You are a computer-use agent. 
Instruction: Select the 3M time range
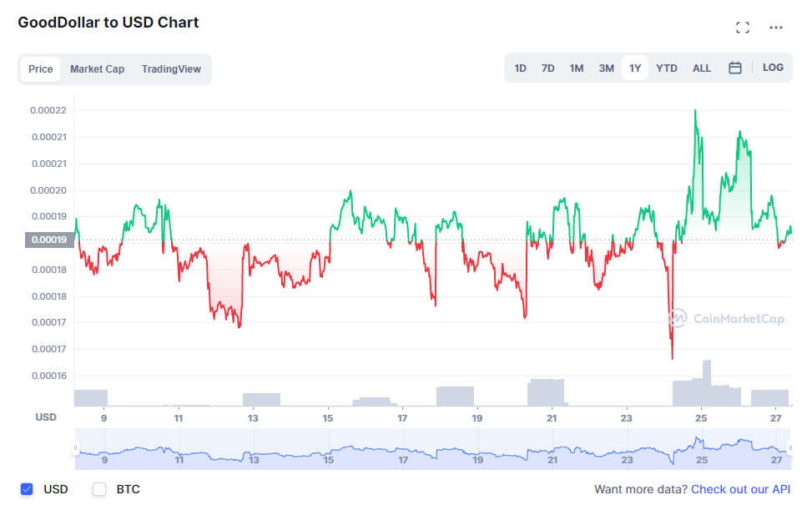(607, 68)
